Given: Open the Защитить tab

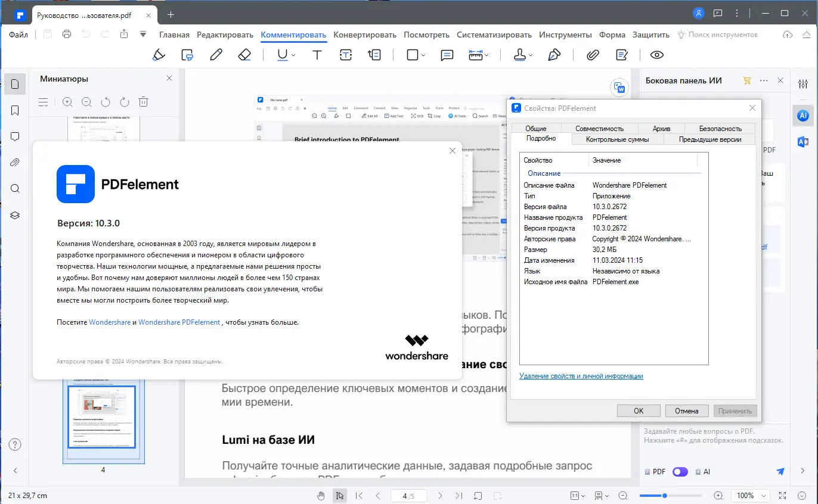Looking at the screenshot, I should [651, 35].
